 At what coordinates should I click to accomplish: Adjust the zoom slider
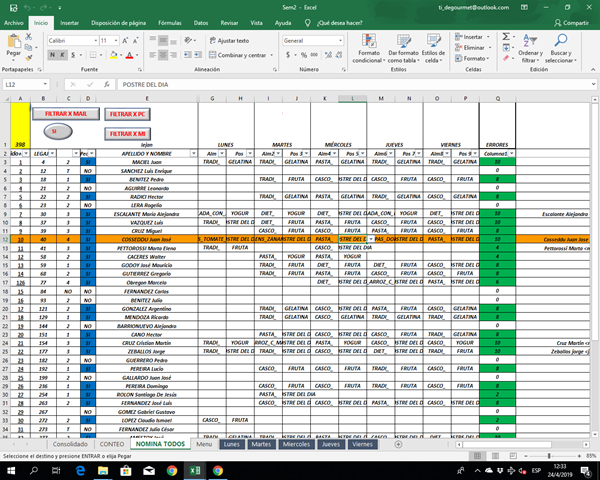(549, 456)
